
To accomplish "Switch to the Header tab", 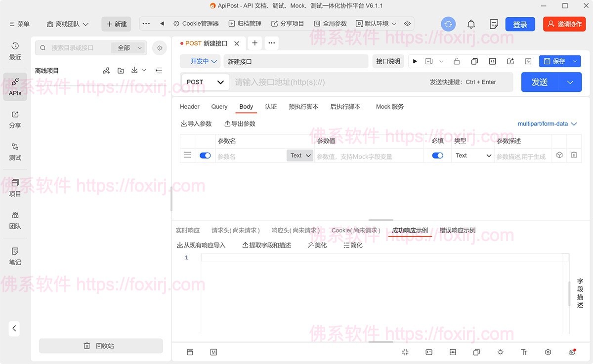I will (x=189, y=107).
